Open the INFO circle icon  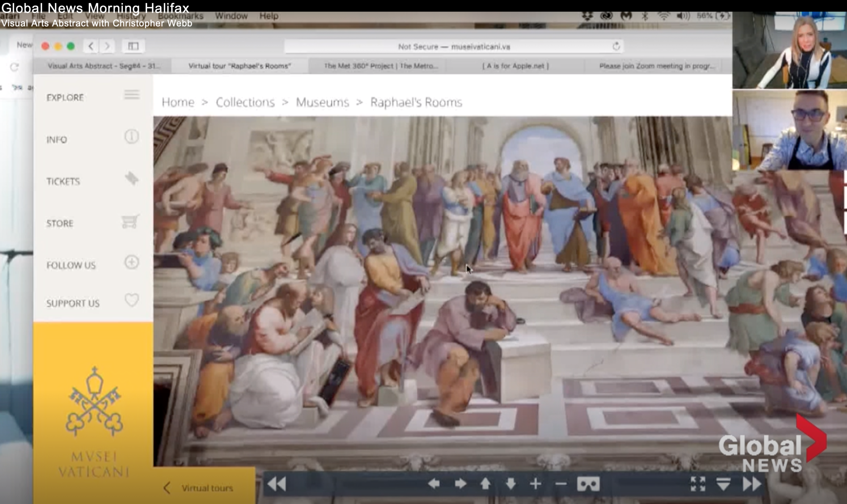(132, 136)
